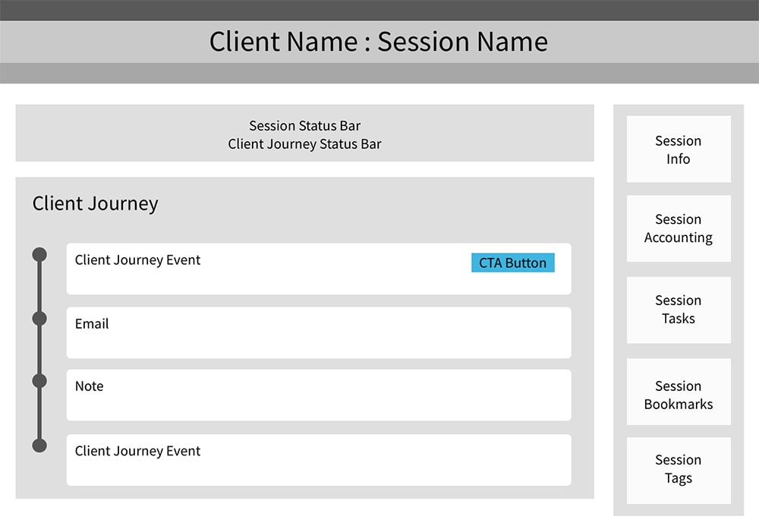759x532 pixels.
Task: Select the timeline dot beside the Note entry
Action: (39, 381)
